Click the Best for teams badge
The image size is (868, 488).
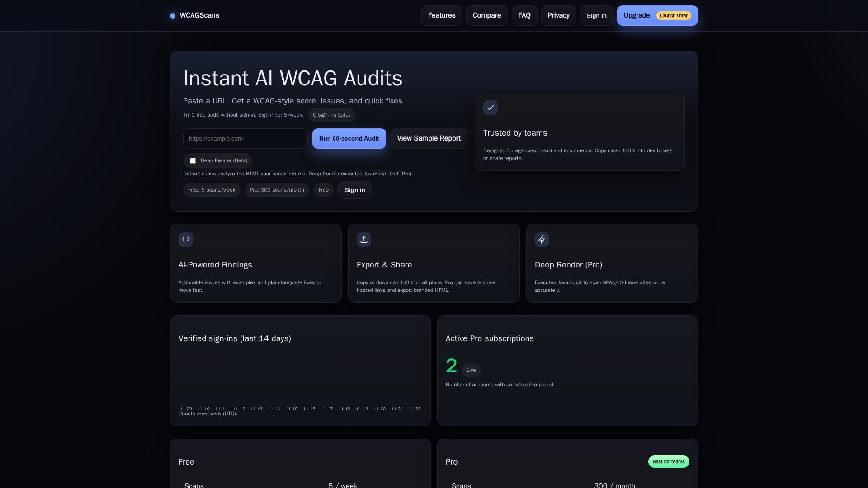pyautogui.click(x=669, y=462)
